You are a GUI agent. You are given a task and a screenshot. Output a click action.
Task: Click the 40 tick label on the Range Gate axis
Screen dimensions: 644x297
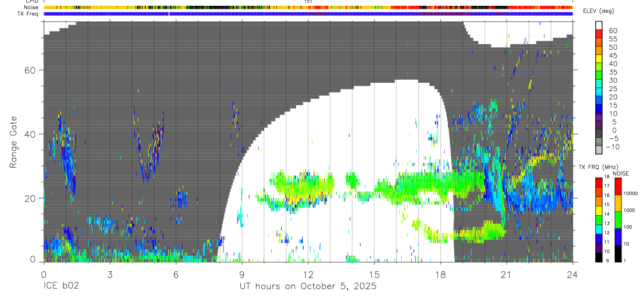point(30,134)
